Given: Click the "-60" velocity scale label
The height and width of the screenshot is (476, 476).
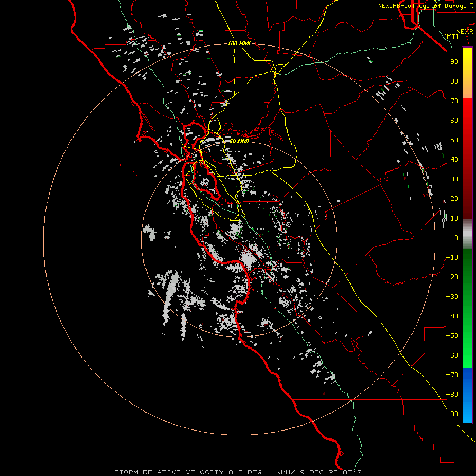Looking at the screenshot, I should coord(452,355).
